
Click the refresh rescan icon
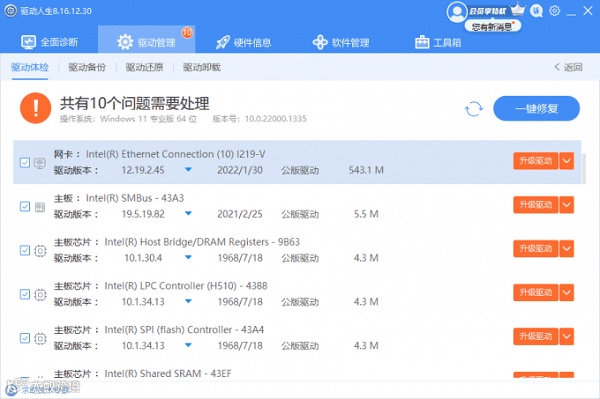coord(474,109)
